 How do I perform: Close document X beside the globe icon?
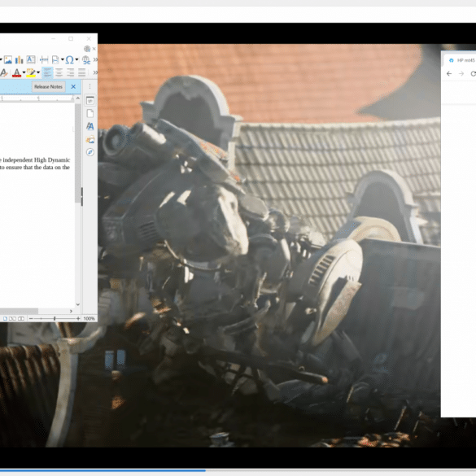[94, 49]
